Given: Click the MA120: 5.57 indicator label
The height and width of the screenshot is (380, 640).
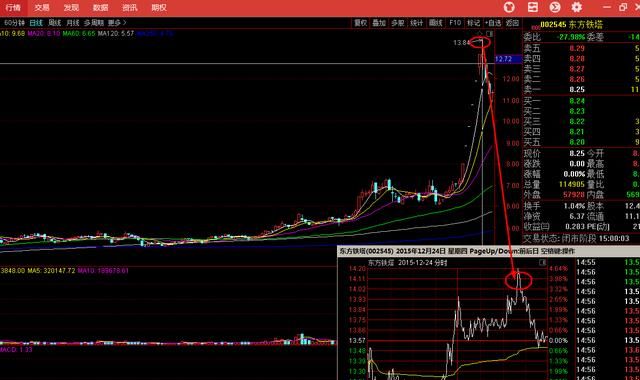Looking at the screenshot, I should click(x=116, y=33).
